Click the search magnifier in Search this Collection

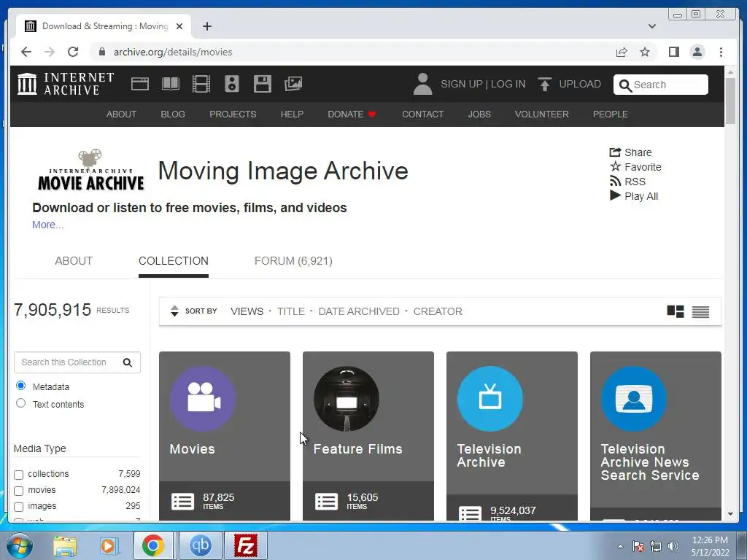127,362
